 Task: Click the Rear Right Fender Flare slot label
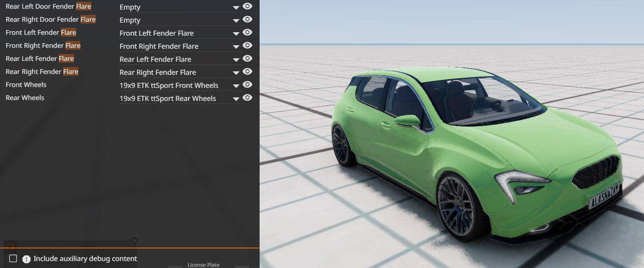(x=42, y=72)
